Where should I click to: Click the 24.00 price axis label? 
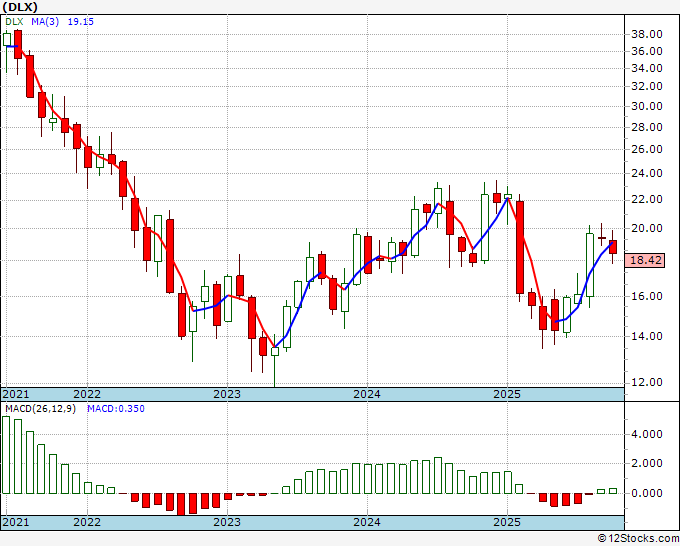pyautogui.click(x=647, y=173)
